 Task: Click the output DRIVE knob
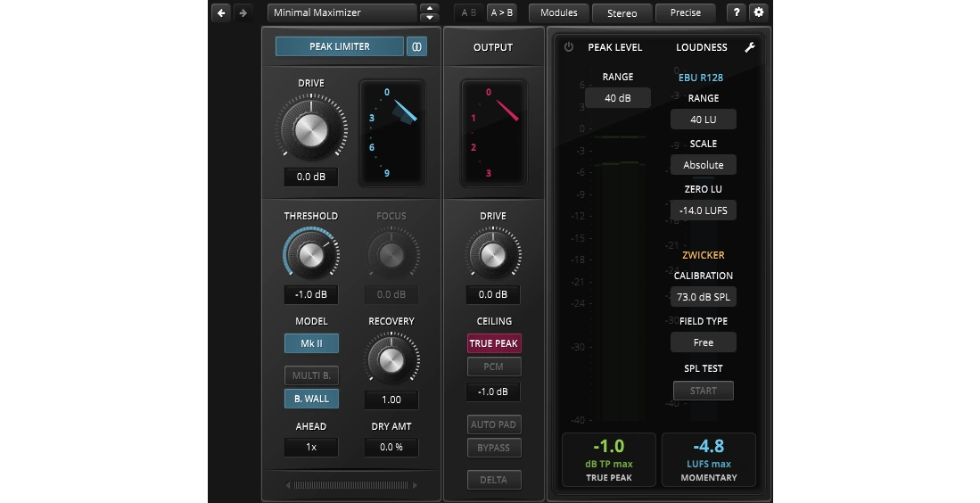[x=493, y=254]
